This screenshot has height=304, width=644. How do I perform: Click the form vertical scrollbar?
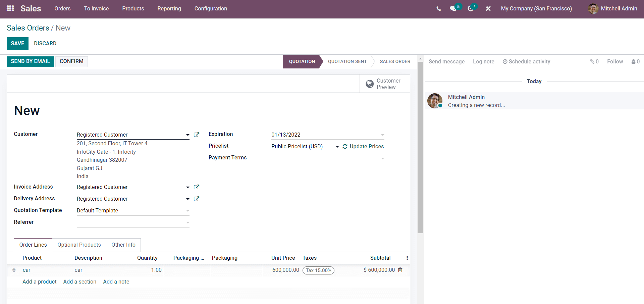click(420, 148)
